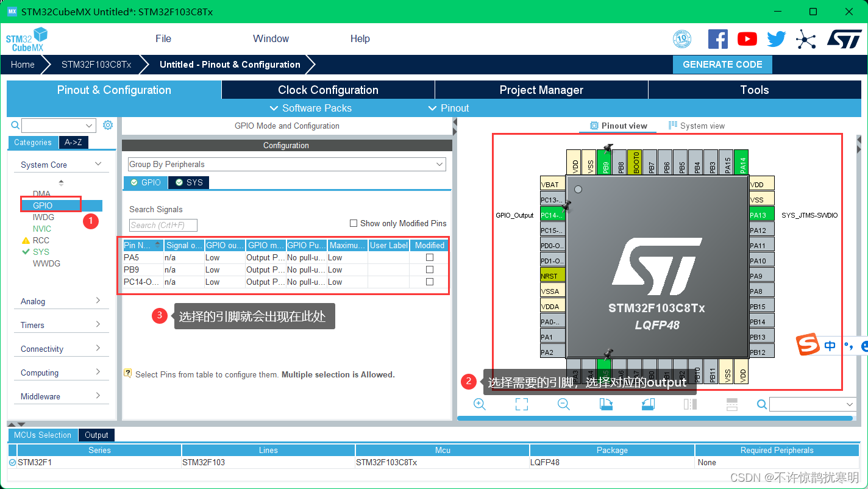Open the File menu
Image resolution: width=868 pixels, height=489 pixels.
point(163,38)
